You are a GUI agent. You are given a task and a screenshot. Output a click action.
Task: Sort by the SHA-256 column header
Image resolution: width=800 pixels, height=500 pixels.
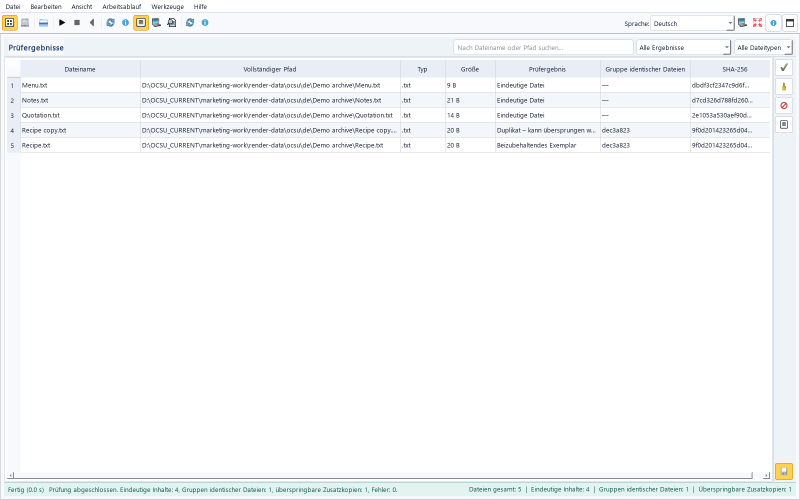(x=730, y=69)
